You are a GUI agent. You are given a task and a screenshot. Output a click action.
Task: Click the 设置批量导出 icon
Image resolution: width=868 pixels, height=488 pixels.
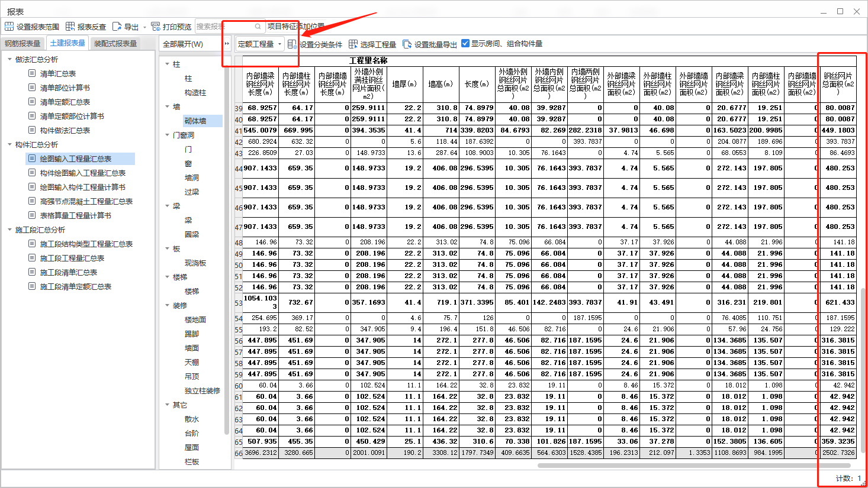(x=407, y=44)
